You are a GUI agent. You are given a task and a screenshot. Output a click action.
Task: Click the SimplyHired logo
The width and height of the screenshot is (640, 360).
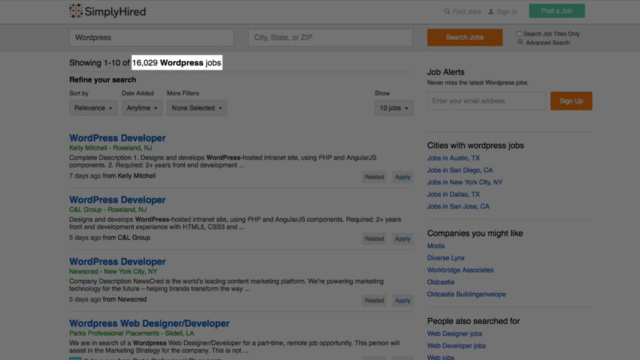coord(107,11)
